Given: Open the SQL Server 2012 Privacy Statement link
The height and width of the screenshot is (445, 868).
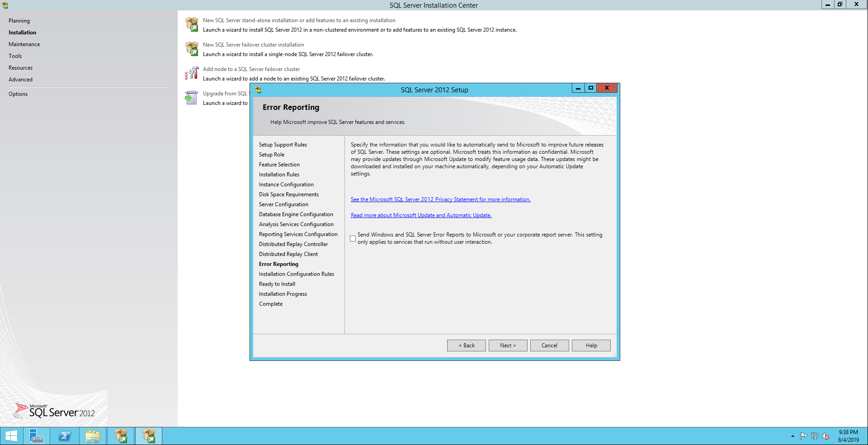Looking at the screenshot, I should (440, 199).
